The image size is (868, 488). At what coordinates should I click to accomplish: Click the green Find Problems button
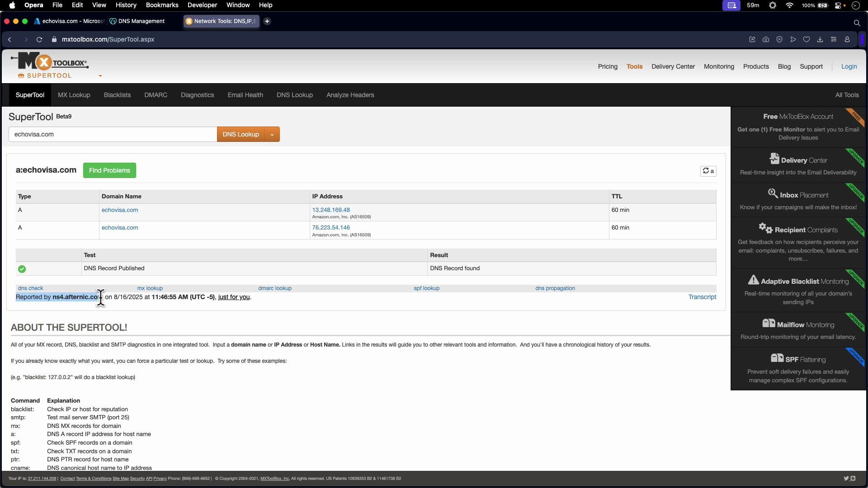tap(109, 171)
